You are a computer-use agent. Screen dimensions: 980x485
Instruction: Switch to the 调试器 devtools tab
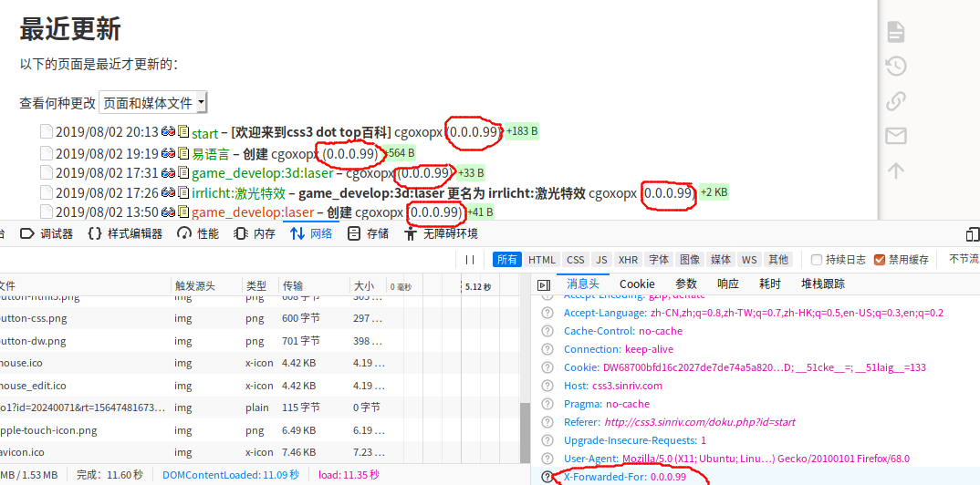(x=47, y=234)
